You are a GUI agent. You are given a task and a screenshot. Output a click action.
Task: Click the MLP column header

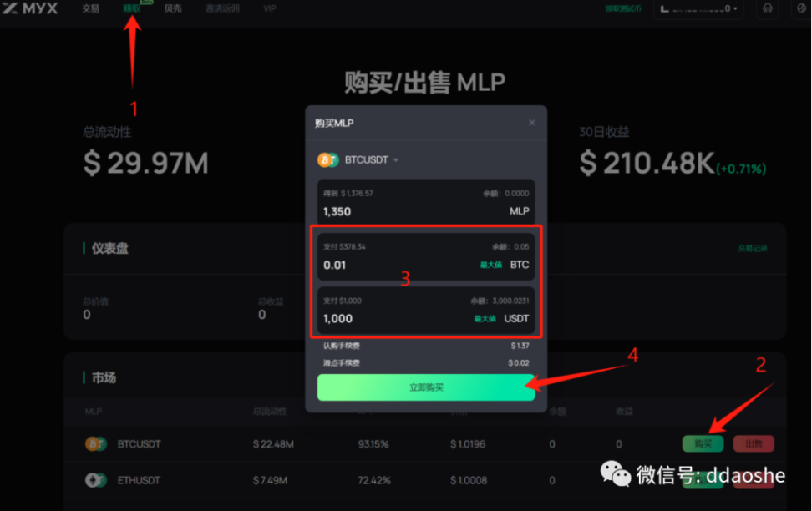[94, 412]
